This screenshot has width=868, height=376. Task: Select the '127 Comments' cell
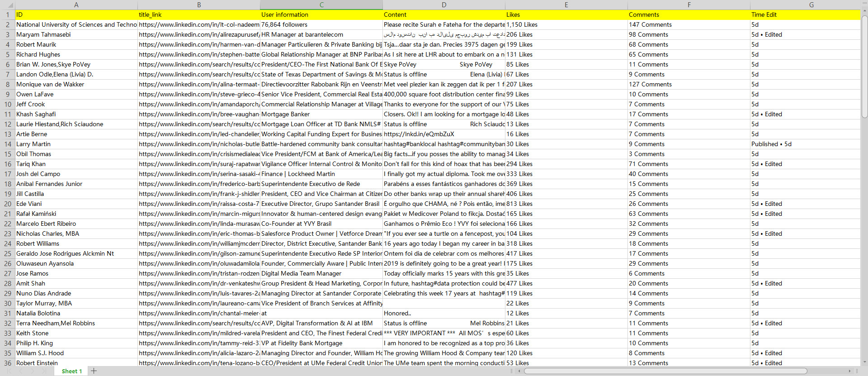click(x=689, y=84)
